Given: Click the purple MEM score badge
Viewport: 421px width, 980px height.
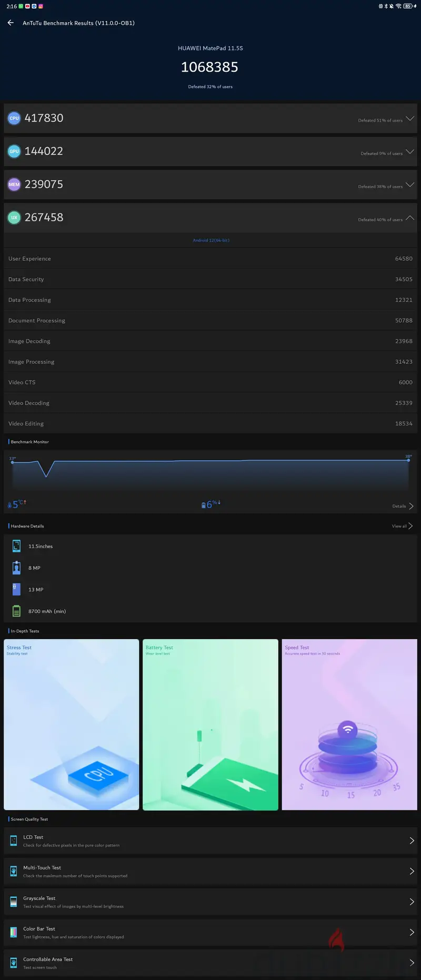Looking at the screenshot, I should (14, 184).
